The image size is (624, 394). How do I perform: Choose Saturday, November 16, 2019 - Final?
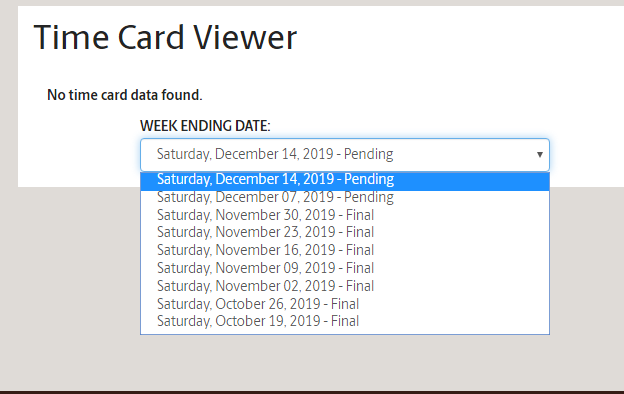pyautogui.click(x=345, y=250)
